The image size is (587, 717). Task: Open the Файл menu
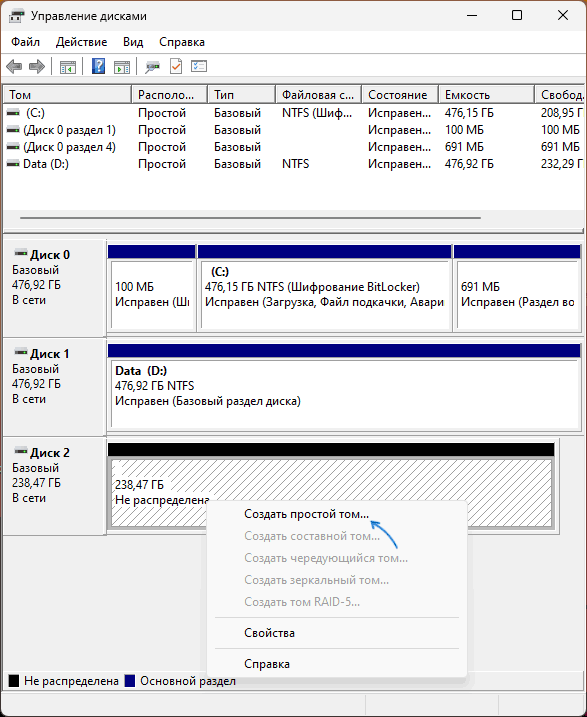coord(25,42)
